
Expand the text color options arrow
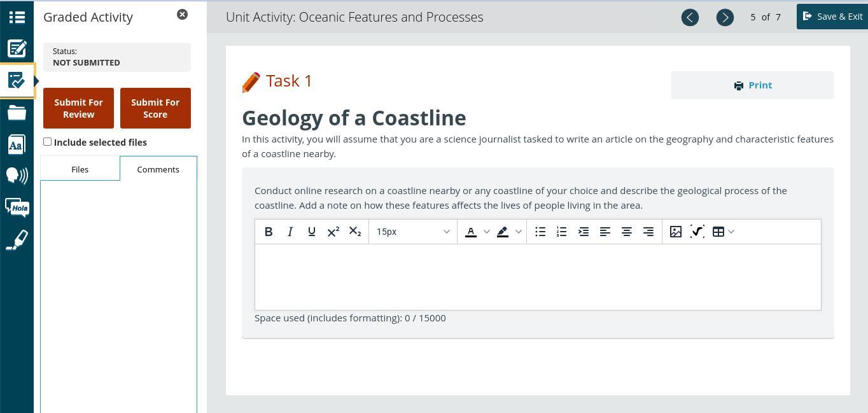click(487, 232)
